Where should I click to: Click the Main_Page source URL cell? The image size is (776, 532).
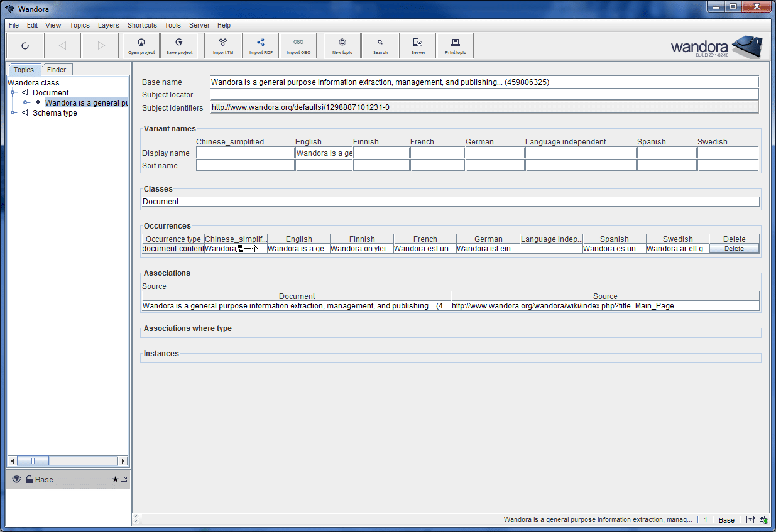[604, 306]
